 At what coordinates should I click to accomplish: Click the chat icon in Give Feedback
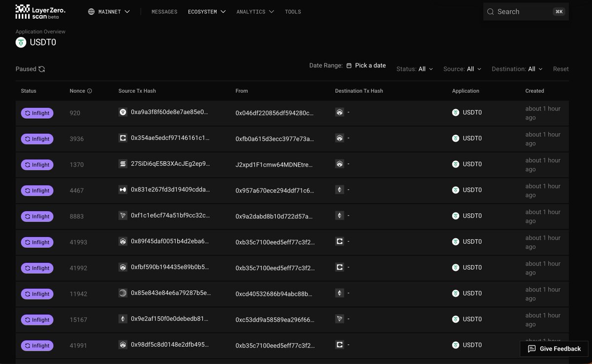coord(532,349)
